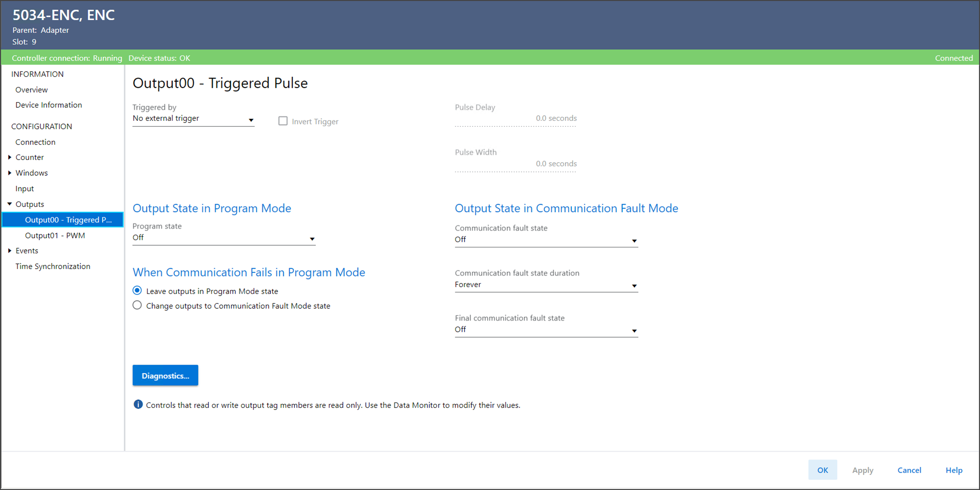Click the Diagnostics button
The image size is (980, 490).
coord(165,376)
